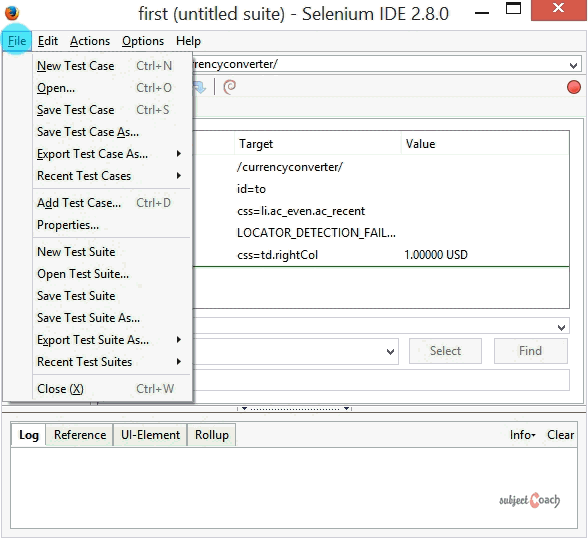Viewport: 588px width, 540px height.
Task: Choose Save Test Suite
Action: click(112, 296)
